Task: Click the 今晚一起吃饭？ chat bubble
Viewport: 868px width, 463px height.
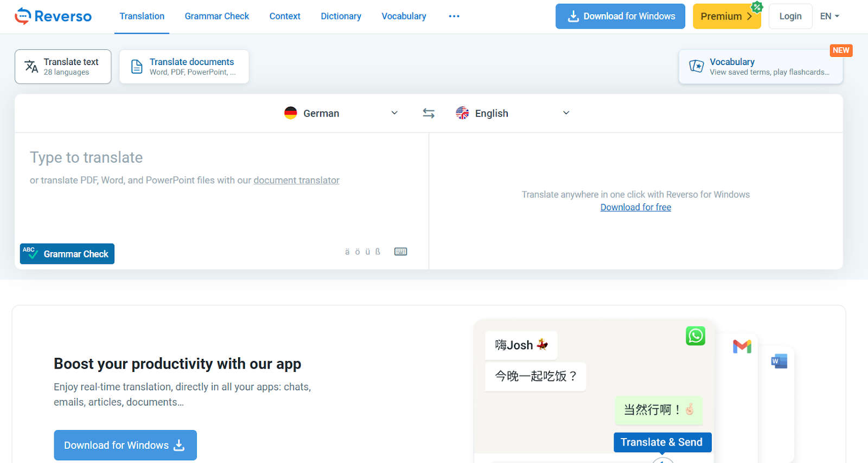Action: click(x=535, y=376)
